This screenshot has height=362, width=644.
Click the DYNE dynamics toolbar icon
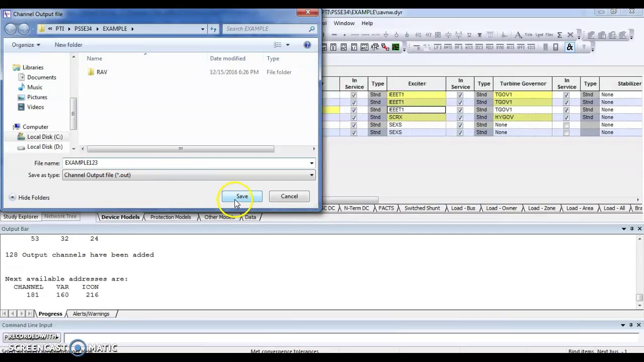500,47
